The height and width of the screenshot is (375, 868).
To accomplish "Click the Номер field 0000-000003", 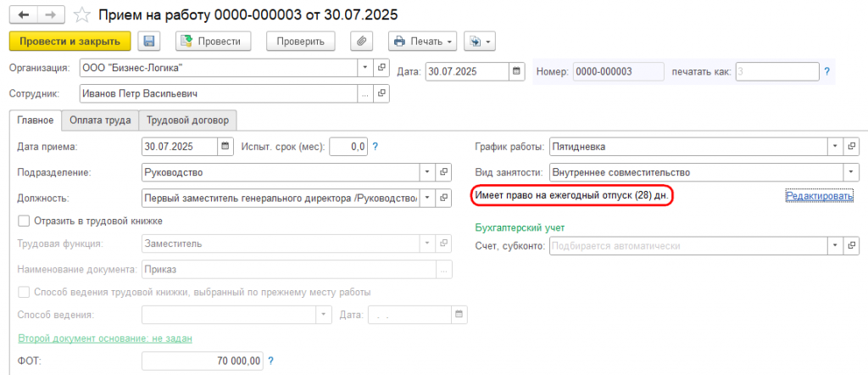I will [x=618, y=71].
